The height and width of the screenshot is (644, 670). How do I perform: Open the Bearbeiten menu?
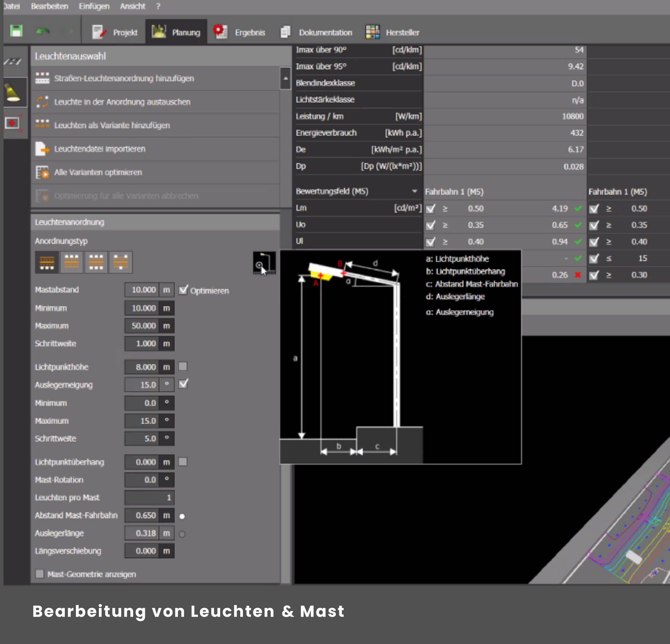pyautogui.click(x=50, y=6)
